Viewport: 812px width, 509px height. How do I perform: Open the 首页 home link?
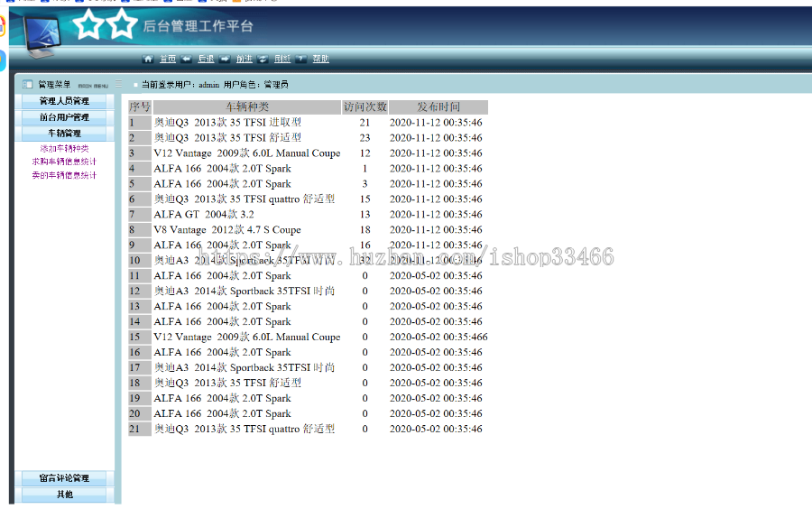(168, 59)
